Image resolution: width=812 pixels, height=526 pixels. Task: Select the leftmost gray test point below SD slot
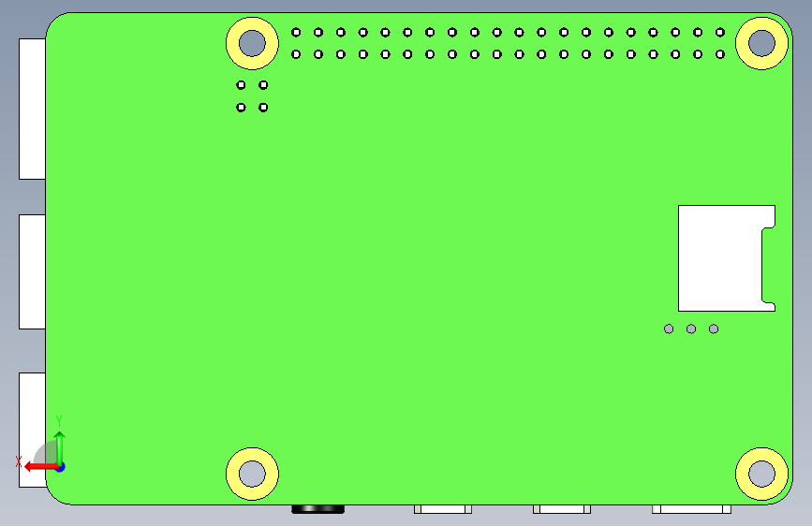669,329
